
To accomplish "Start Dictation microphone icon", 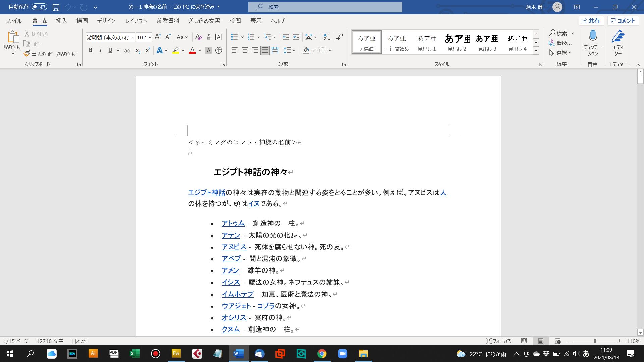I will click(x=592, y=36).
